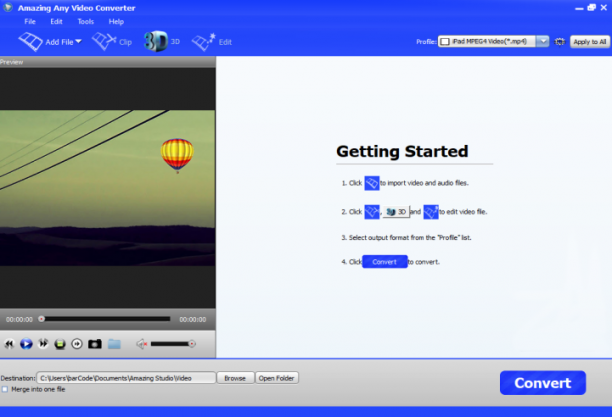Click the elapsed time 00:00:00 on left
Viewport: 612px width, 417px height.
[19, 319]
